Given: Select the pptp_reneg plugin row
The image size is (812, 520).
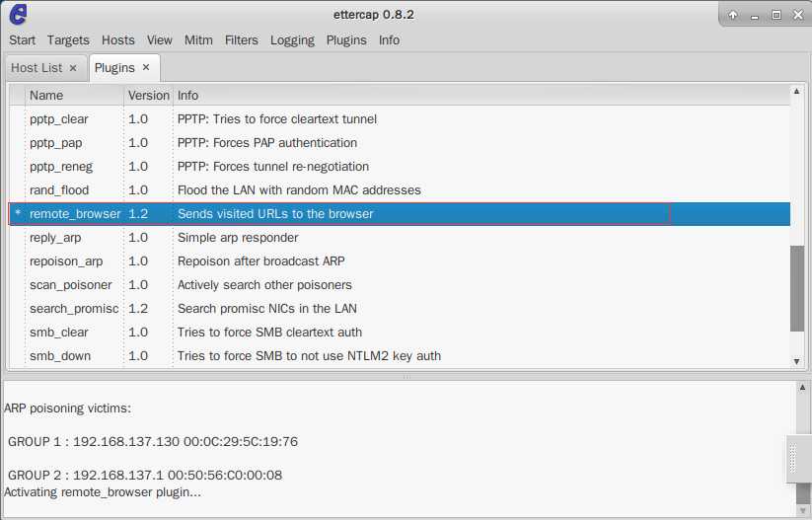Looking at the screenshot, I should click(400, 167).
